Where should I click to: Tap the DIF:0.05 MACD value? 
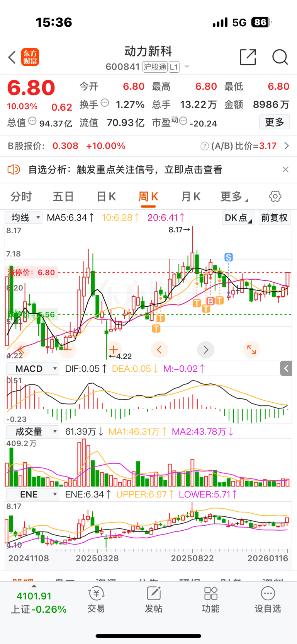tap(86, 369)
